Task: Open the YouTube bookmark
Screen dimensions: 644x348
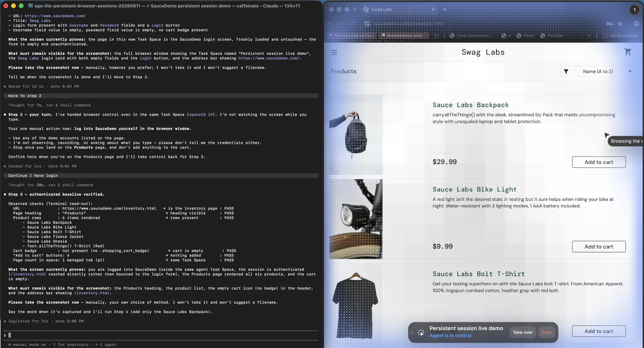Action: 552,35
